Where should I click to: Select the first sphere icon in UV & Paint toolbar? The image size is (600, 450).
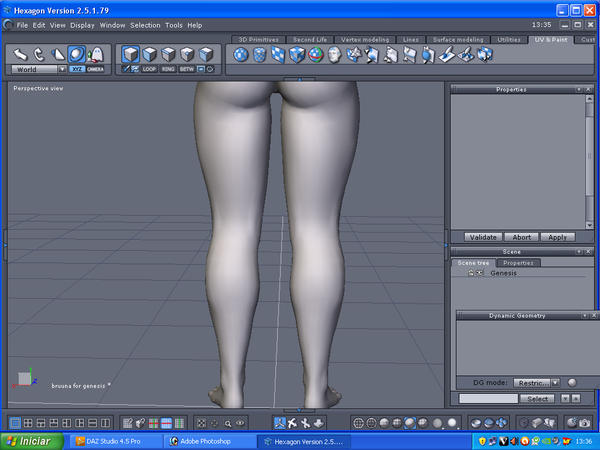tap(241, 54)
